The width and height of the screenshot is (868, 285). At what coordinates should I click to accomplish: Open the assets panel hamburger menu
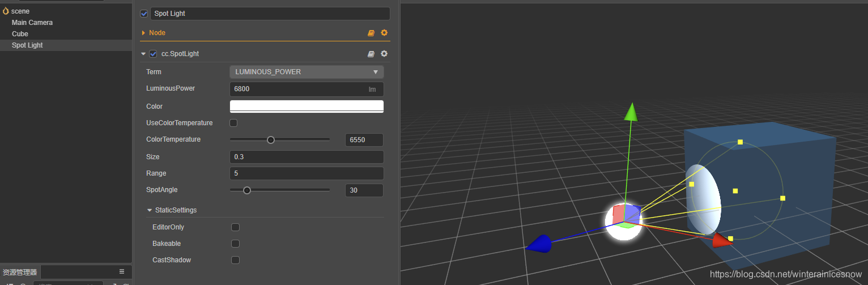point(121,271)
